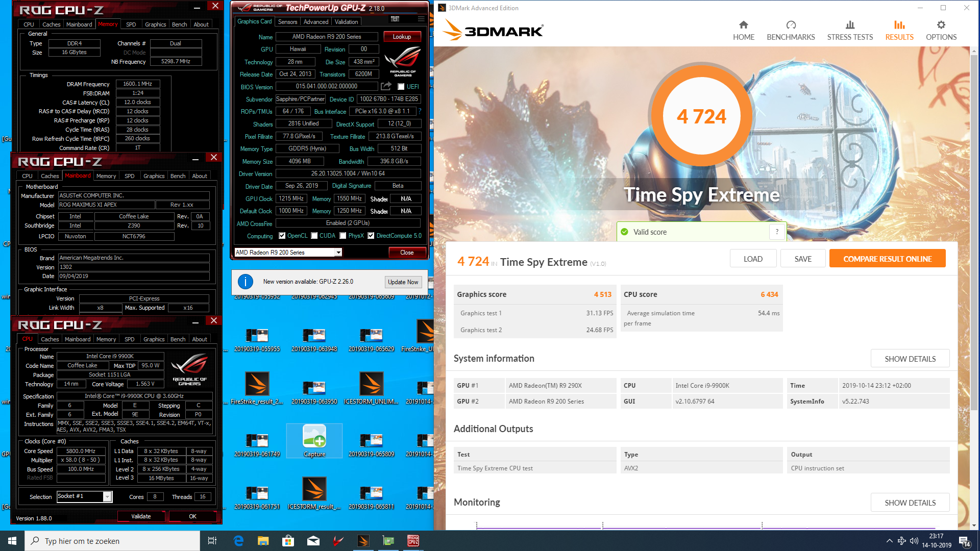The image size is (980, 551).
Task: Click Update Now for GPU-Z
Action: (x=403, y=282)
